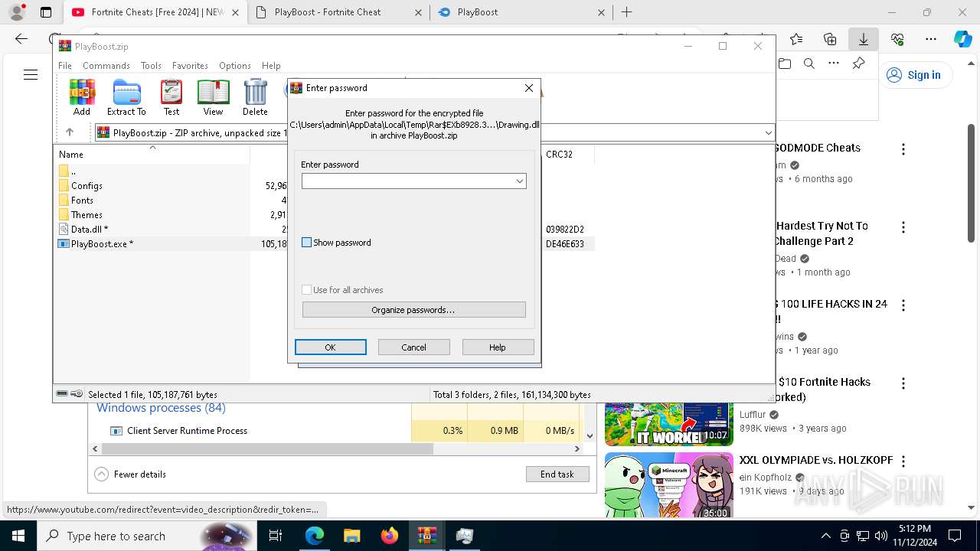Screen dimensions: 980x551
Task: Open the Windows Start menu
Action: [x=18, y=536]
